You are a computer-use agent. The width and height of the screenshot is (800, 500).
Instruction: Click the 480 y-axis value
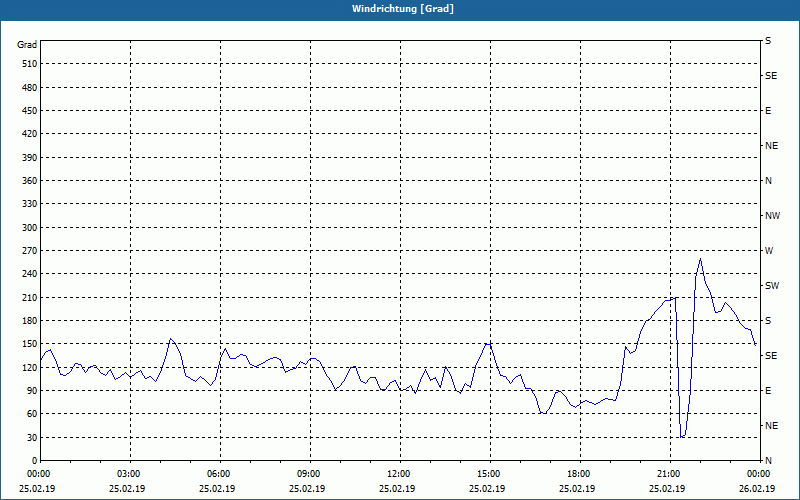[29, 87]
